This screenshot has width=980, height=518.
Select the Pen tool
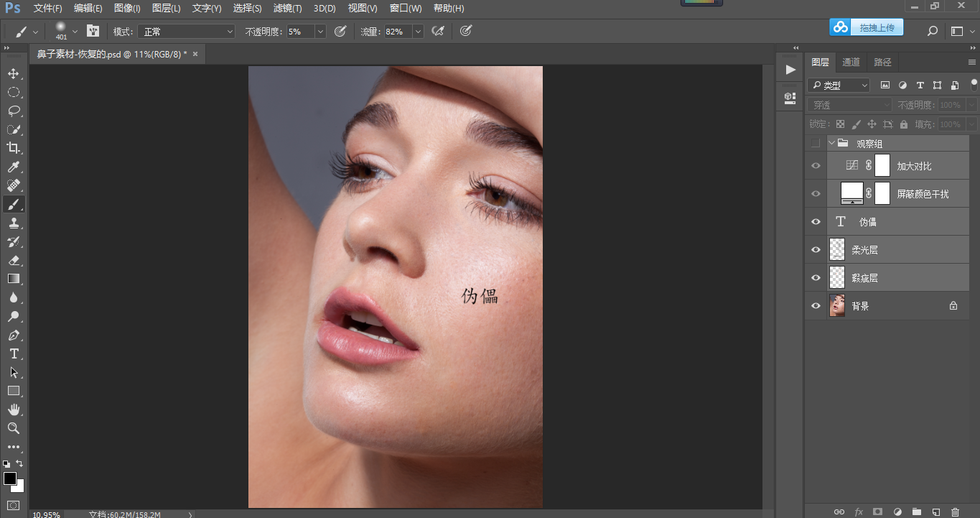click(14, 335)
